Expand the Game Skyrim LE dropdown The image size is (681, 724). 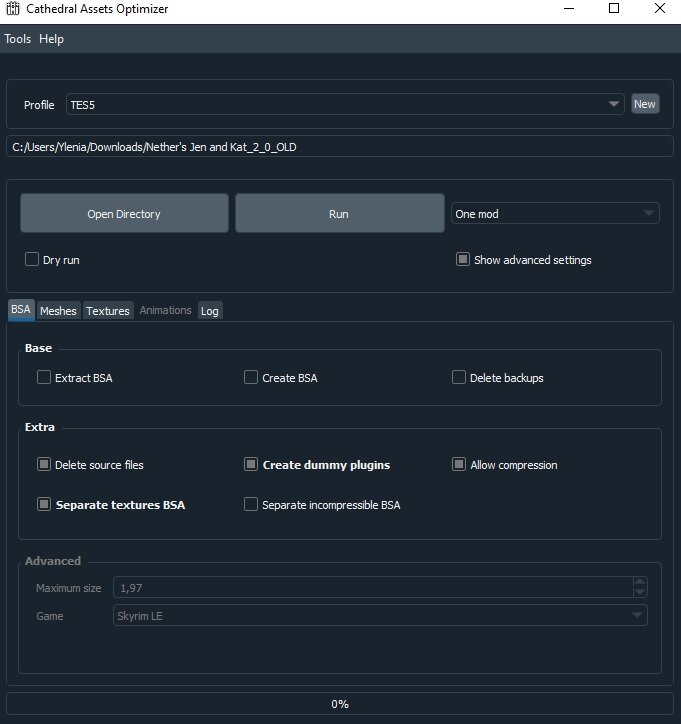coord(380,615)
